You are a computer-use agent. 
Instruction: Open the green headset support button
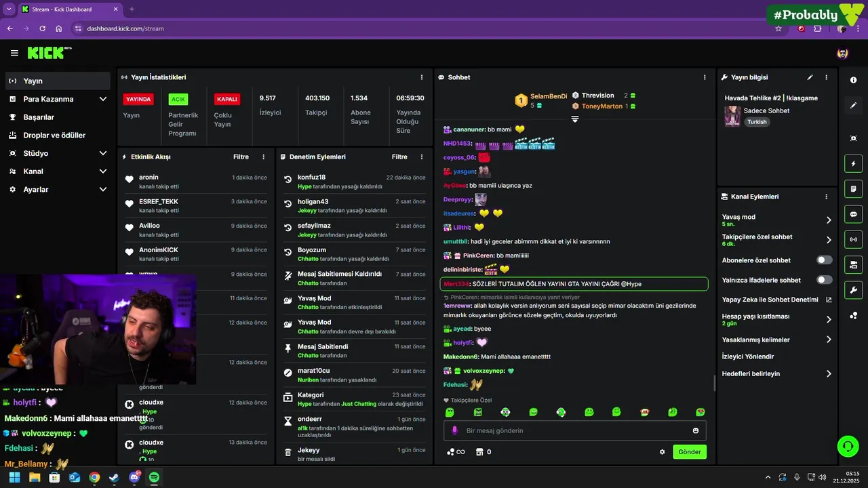tap(848, 446)
